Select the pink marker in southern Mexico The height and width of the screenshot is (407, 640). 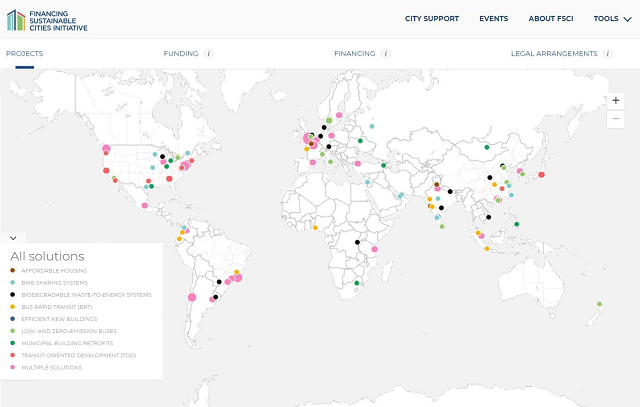coord(144,205)
